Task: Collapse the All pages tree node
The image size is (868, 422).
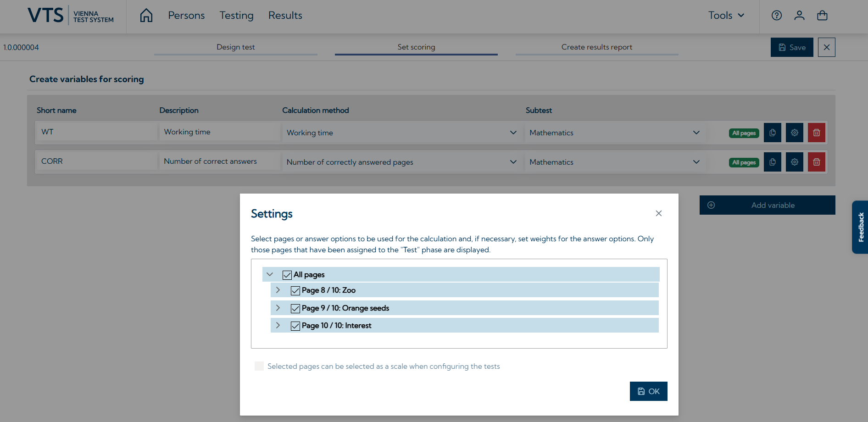Action: click(270, 274)
